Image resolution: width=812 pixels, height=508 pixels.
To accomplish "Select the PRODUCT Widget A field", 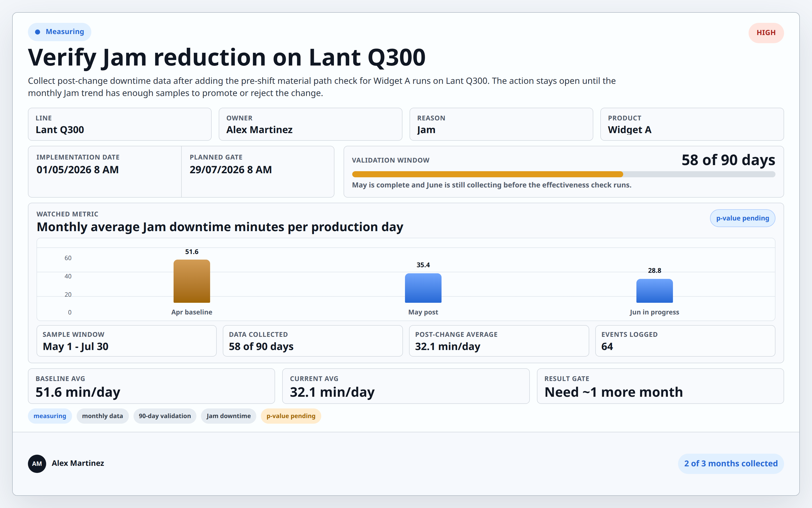I will pyautogui.click(x=692, y=124).
